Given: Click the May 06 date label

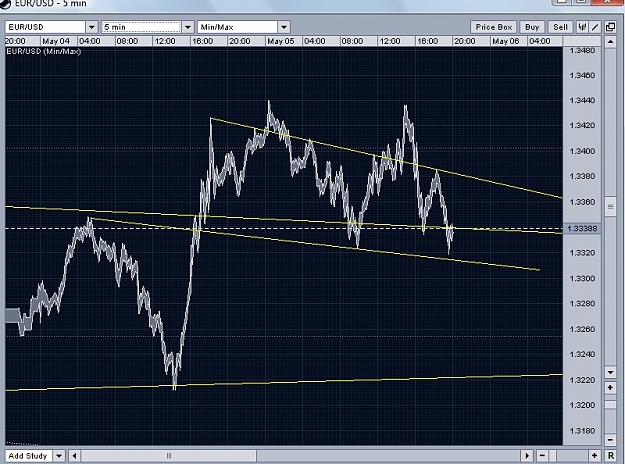Looking at the screenshot, I should tap(505, 41).
